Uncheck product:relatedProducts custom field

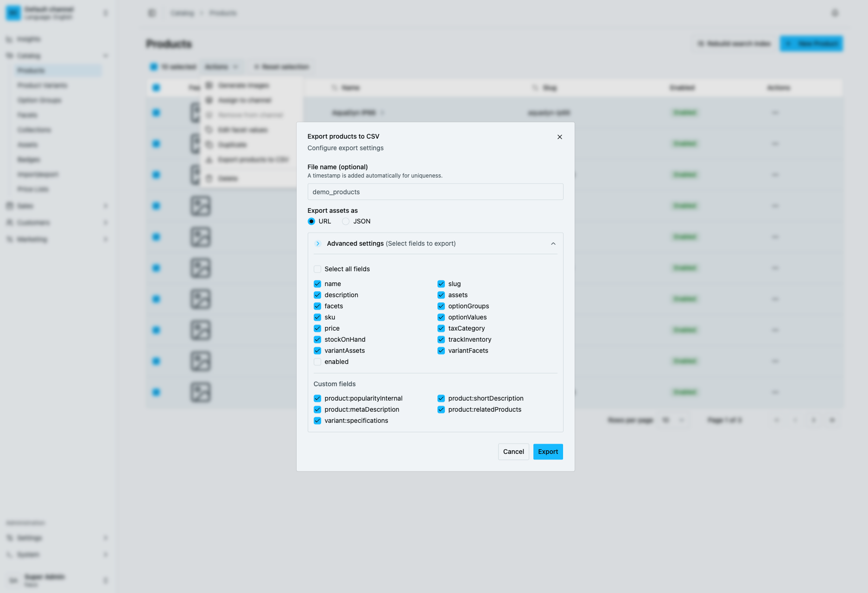click(x=441, y=409)
